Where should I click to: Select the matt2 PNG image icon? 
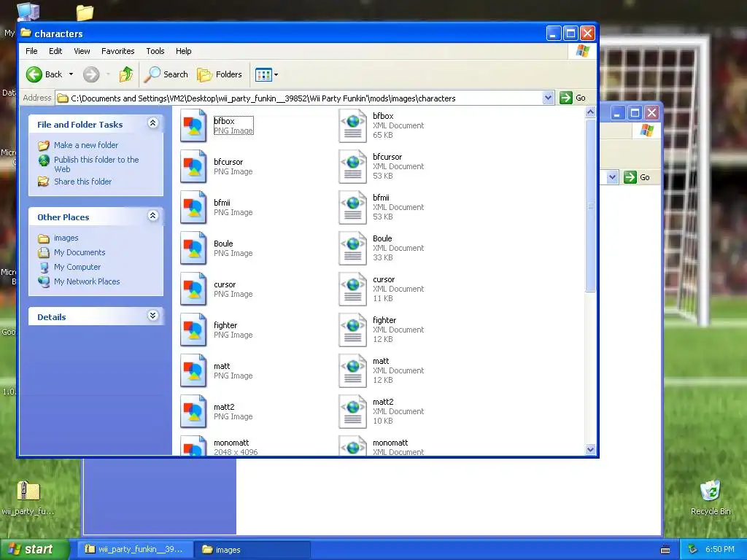click(x=193, y=411)
